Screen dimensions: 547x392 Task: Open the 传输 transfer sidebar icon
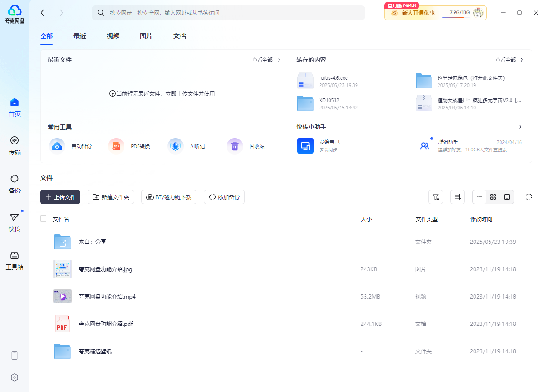click(15, 140)
